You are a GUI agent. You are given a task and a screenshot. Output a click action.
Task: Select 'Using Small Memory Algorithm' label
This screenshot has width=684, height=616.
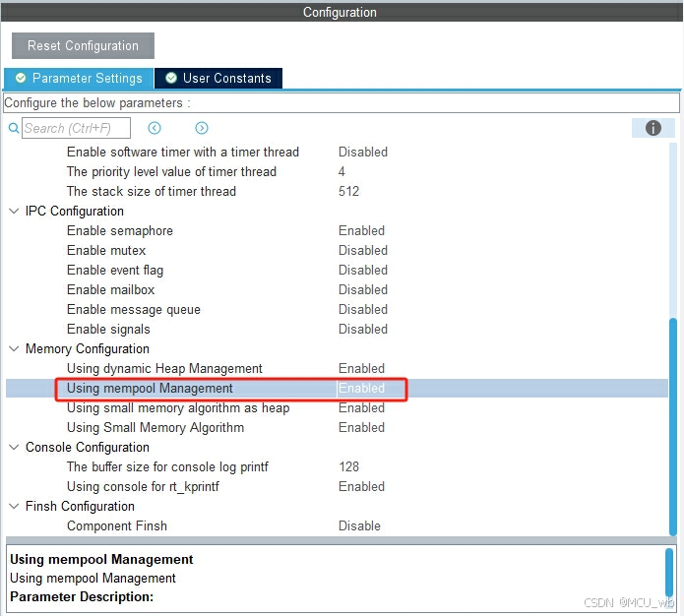click(x=155, y=427)
